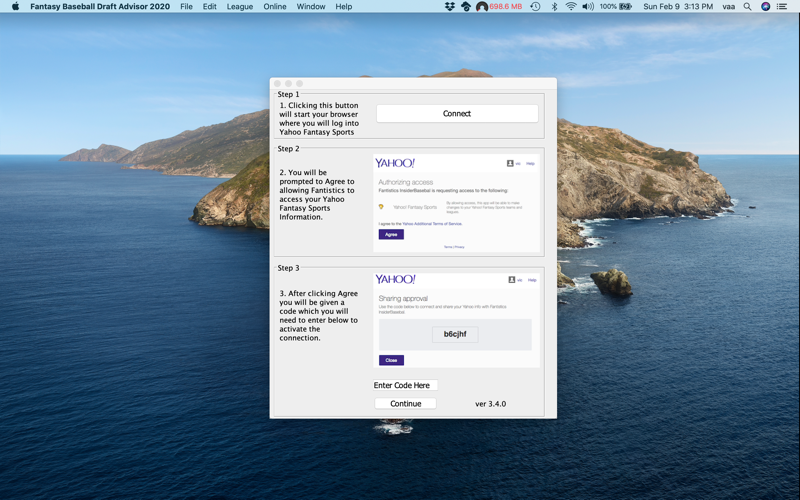Open the Online menu
The image size is (800, 500).
(x=274, y=7)
